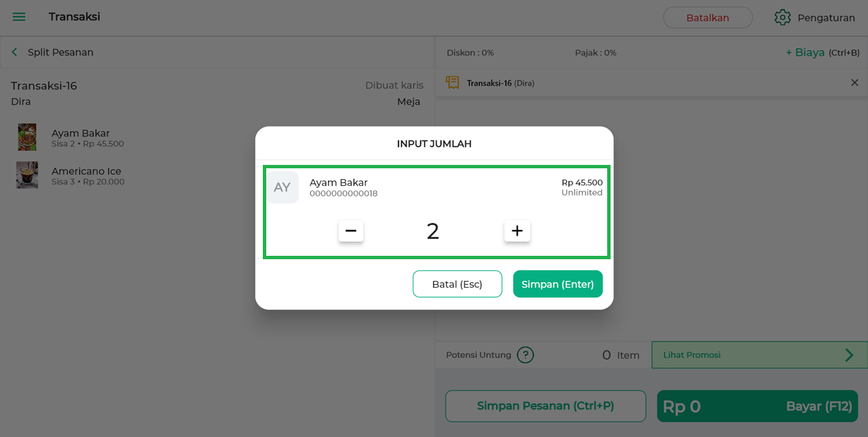Go back from Split Pesanan

coord(14,52)
